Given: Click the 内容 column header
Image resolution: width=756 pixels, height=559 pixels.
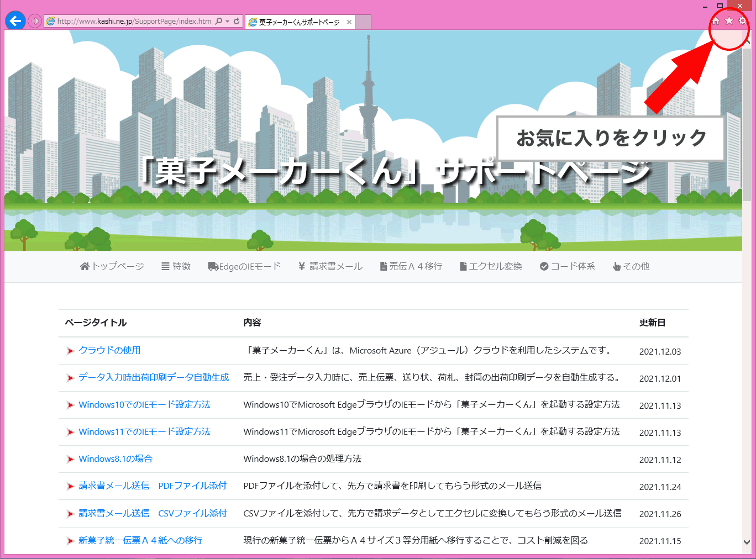Looking at the screenshot, I should (252, 323).
